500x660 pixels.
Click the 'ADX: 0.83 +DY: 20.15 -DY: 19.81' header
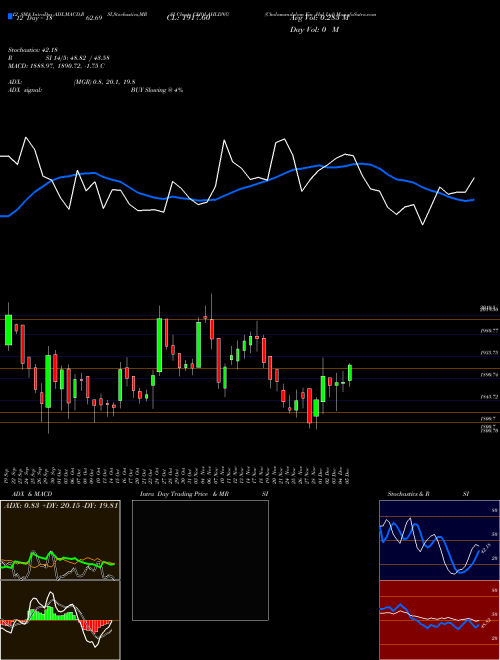[61, 505]
